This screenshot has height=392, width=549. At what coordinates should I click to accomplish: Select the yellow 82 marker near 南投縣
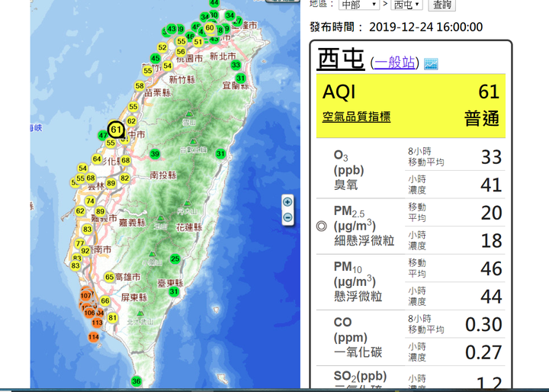coord(124,178)
